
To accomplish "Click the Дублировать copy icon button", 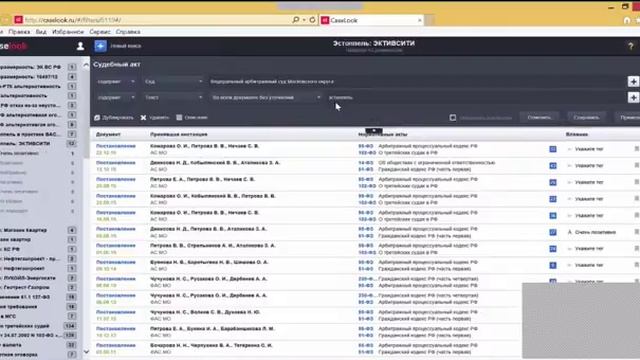I will (x=114, y=118).
